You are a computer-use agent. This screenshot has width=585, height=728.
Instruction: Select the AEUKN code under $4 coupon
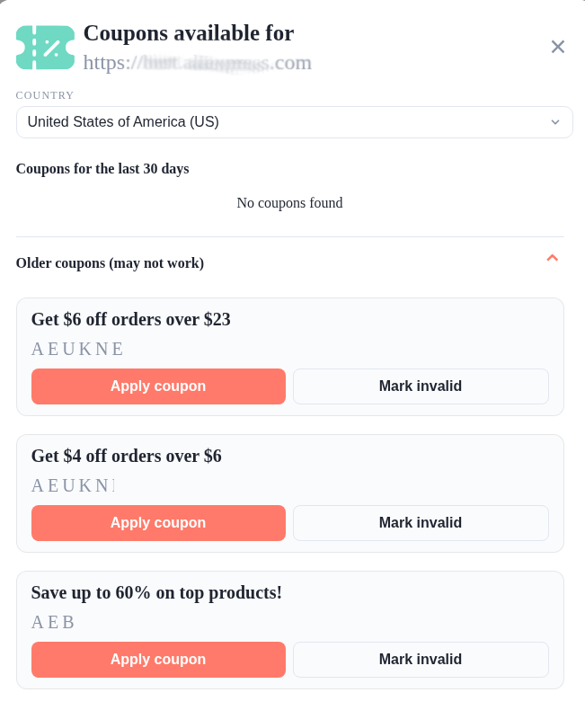75,485
